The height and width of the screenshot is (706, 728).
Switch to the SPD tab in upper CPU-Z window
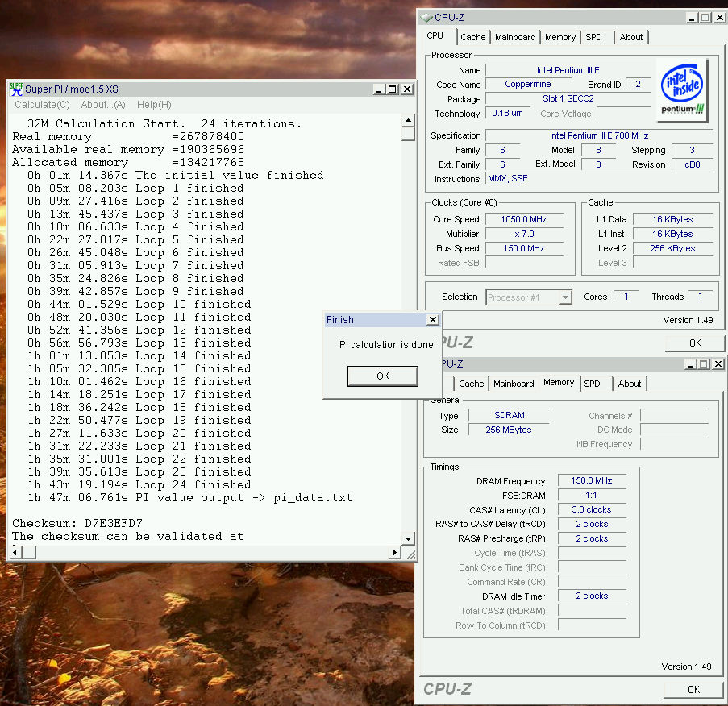pyautogui.click(x=594, y=37)
